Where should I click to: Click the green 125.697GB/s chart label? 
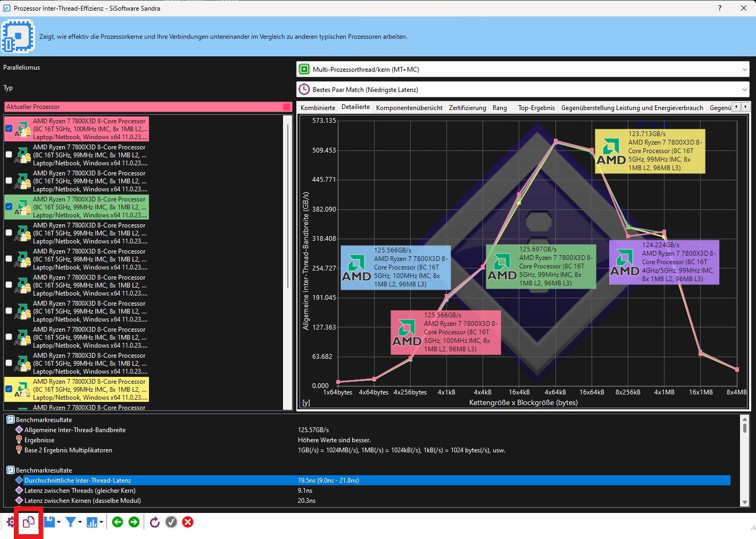[x=541, y=266]
